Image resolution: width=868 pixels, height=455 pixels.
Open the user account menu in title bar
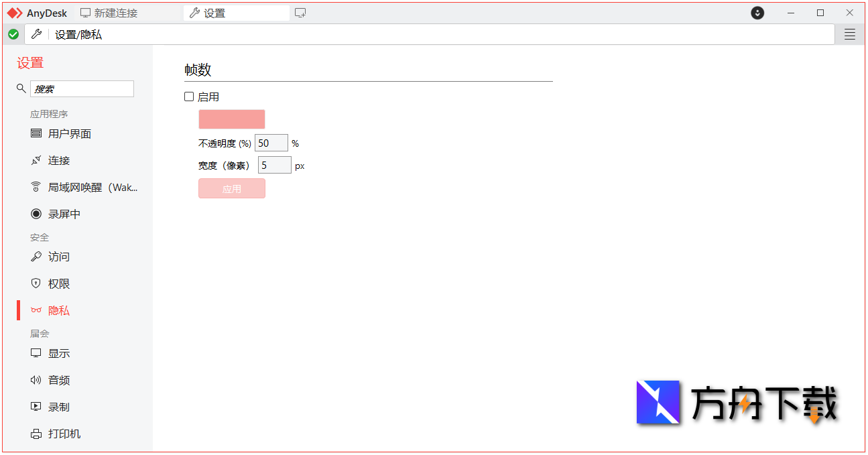[x=757, y=13]
